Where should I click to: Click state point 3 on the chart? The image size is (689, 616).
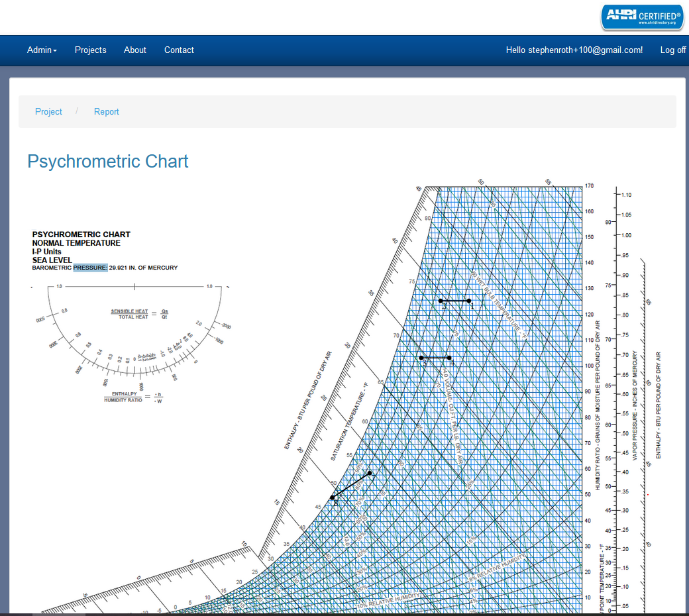click(x=421, y=358)
